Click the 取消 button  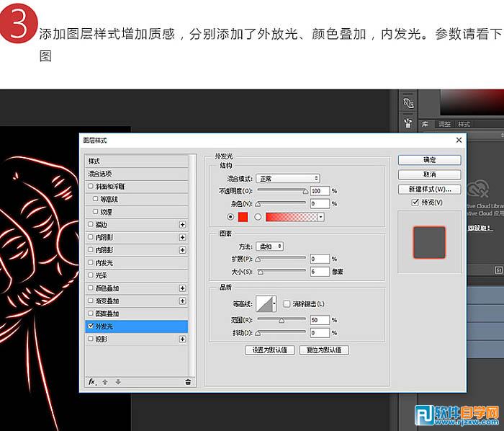pos(429,174)
